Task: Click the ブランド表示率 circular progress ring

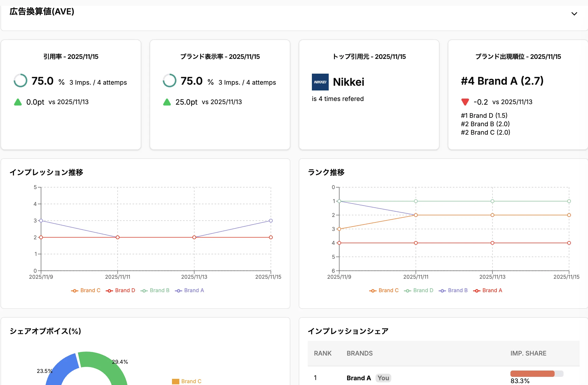Action: click(170, 81)
